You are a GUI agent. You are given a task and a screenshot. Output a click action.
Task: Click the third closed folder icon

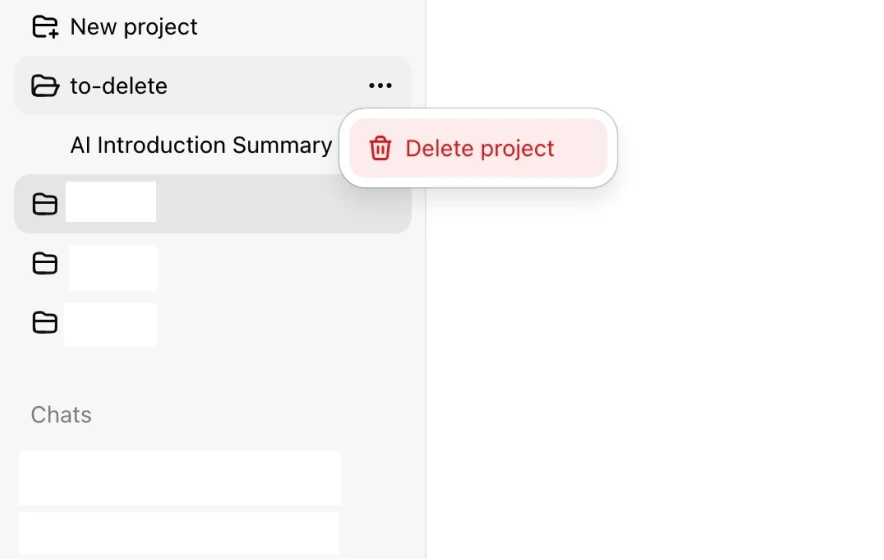coord(45,323)
